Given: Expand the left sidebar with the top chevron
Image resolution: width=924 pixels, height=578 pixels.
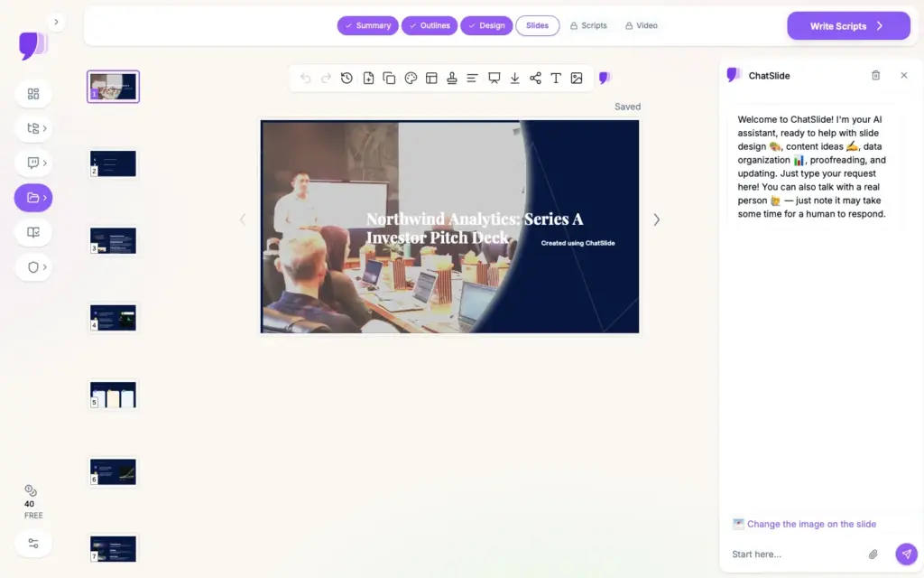Looking at the screenshot, I should tap(56, 22).
